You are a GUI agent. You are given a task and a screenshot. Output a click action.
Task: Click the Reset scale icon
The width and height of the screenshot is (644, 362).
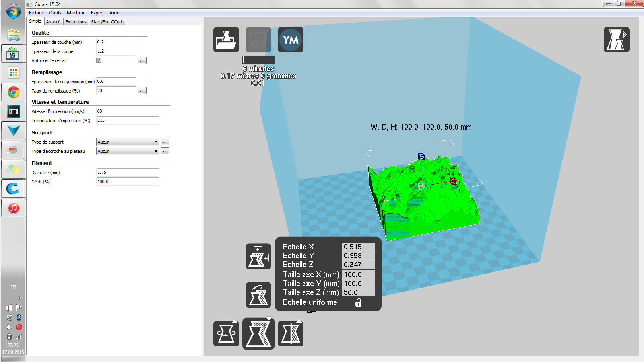pos(258,295)
